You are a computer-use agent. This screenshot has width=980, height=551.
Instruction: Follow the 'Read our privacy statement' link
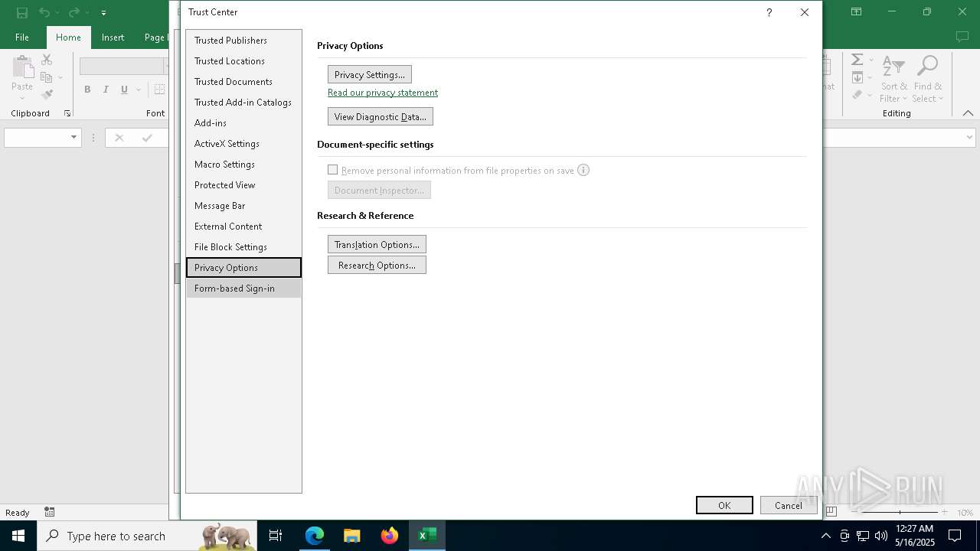click(x=383, y=93)
